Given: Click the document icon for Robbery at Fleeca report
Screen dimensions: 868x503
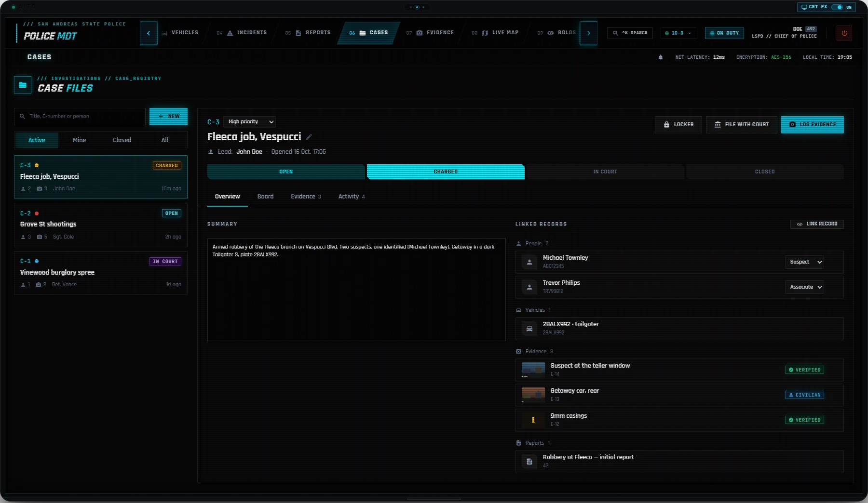Looking at the screenshot, I should (529, 462).
